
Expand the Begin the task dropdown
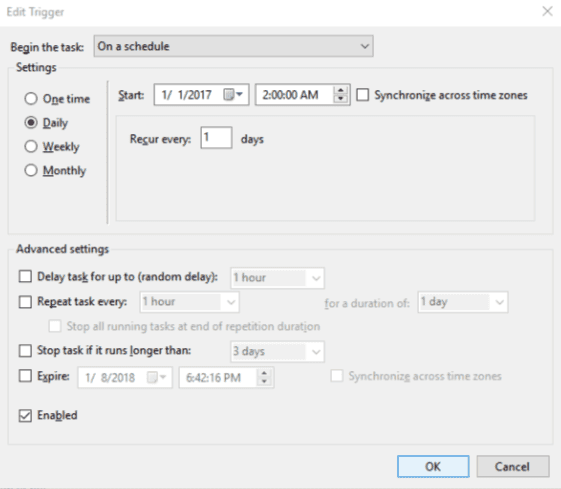[x=234, y=46]
